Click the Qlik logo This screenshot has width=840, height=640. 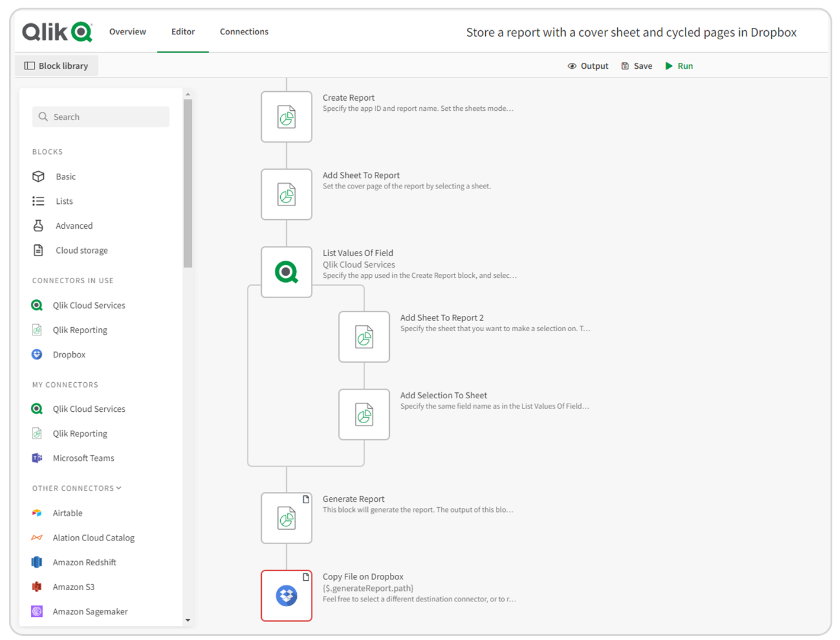pyautogui.click(x=57, y=31)
